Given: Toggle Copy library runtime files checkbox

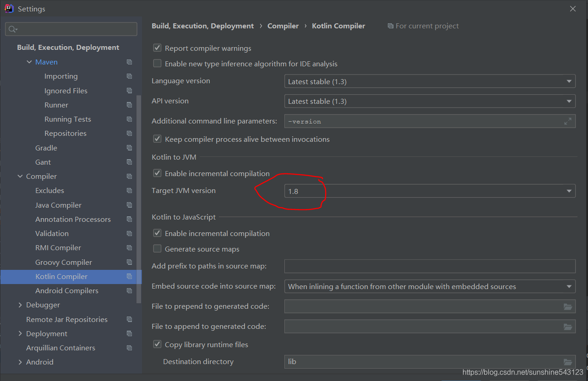Looking at the screenshot, I should click(x=158, y=344).
